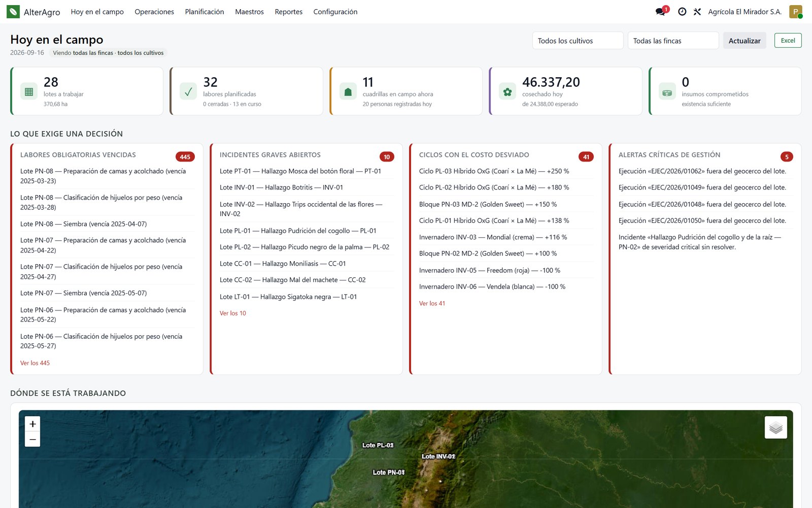This screenshot has width=812, height=508.
Task: Open the Maestros menu
Action: [x=249, y=12]
